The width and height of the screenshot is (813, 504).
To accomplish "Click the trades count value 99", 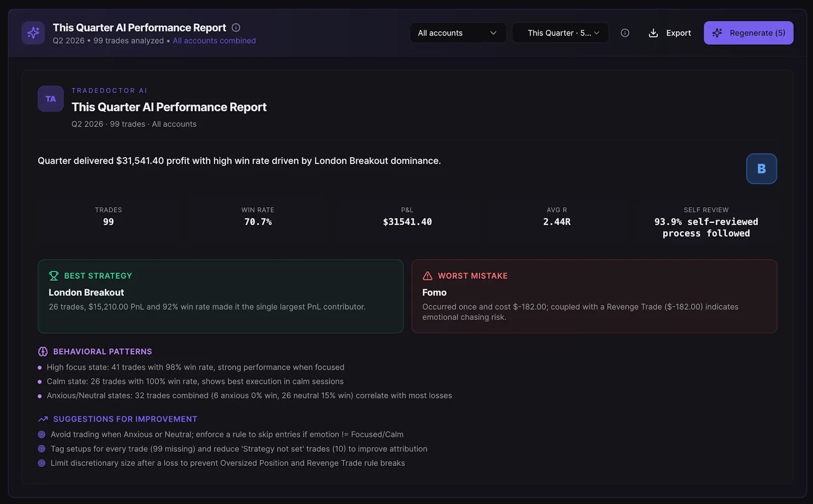I will click(x=108, y=222).
